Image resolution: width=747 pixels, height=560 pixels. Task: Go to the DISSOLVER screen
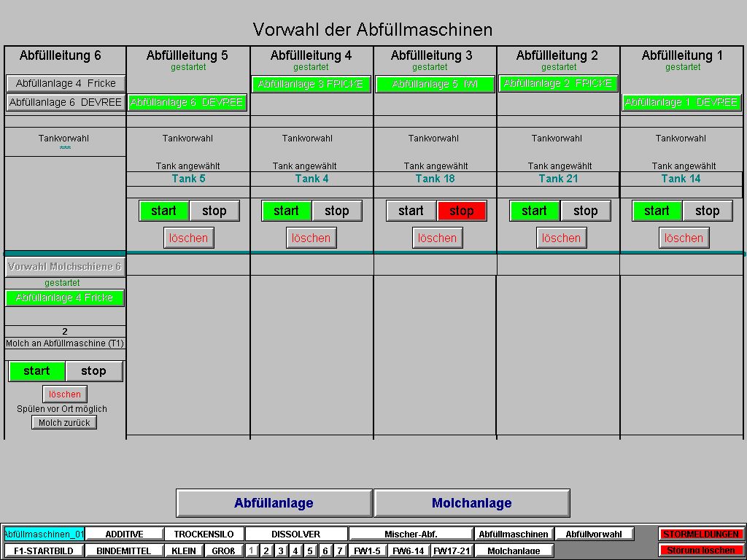[x=295, y=534]
